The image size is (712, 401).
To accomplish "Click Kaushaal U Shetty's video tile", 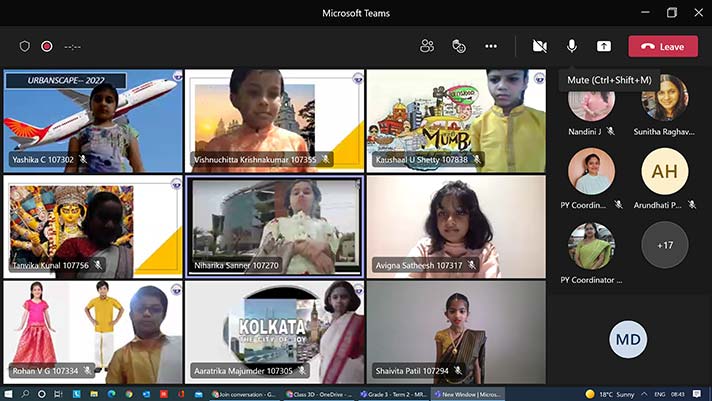I will [456, 120].
